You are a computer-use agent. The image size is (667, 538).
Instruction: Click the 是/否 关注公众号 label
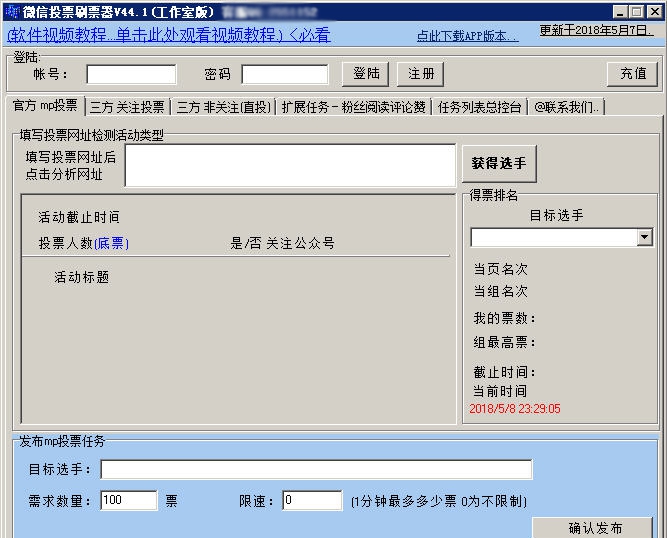coord(282,243)
